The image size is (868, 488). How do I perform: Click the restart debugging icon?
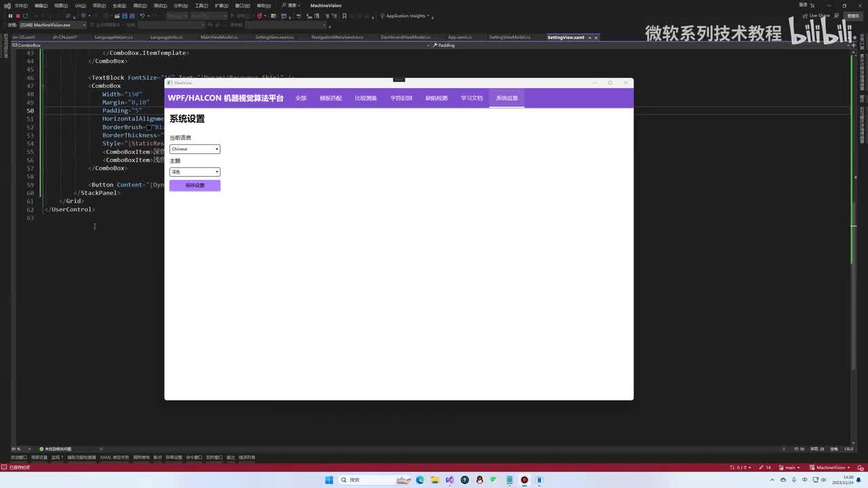(x=26, y=16)
